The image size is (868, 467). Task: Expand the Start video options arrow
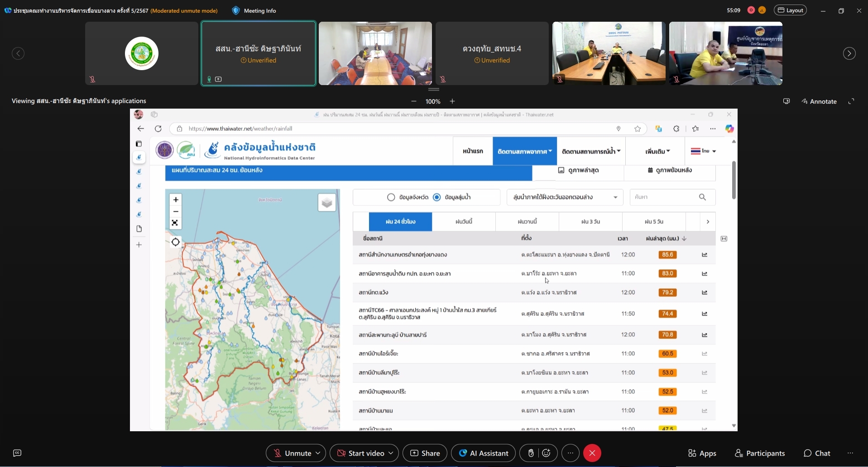[391, 453]
